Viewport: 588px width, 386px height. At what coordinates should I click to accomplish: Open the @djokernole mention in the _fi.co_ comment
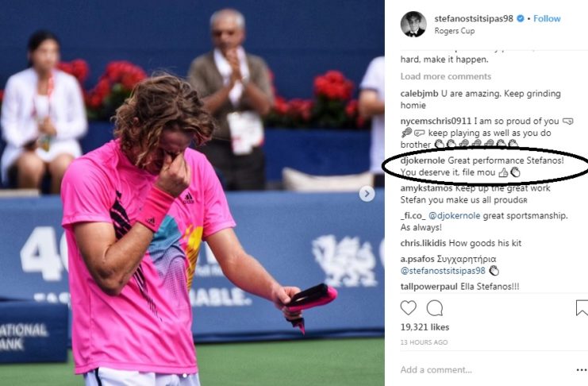point(454,215)
